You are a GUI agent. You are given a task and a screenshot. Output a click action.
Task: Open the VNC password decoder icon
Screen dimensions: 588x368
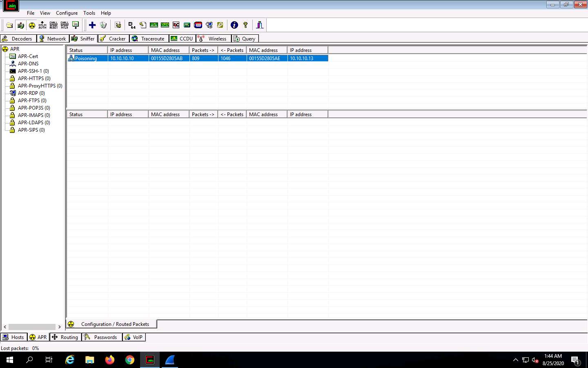pyautogui.click(x=176, y=25)
